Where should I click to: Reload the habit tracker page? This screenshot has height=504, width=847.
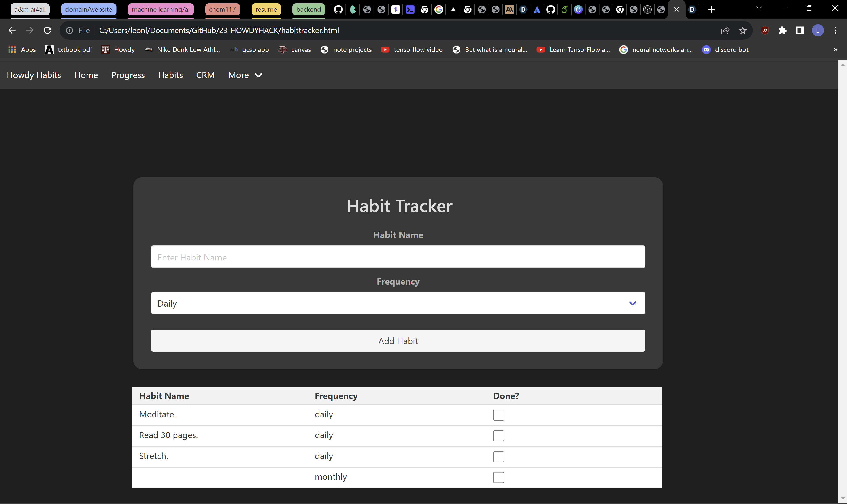(x=48, y=30)
